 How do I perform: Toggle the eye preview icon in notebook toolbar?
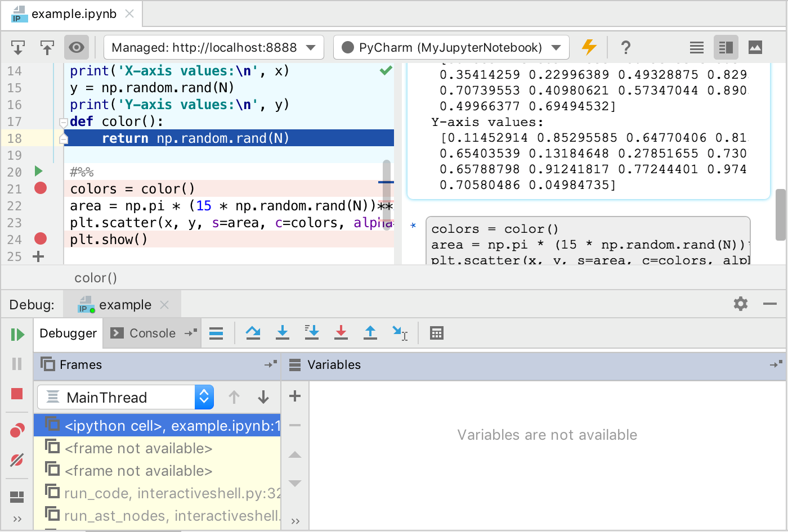77,47
